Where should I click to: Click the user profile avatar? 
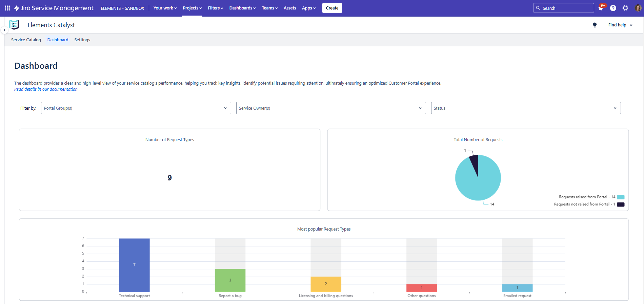click(638, 8)
